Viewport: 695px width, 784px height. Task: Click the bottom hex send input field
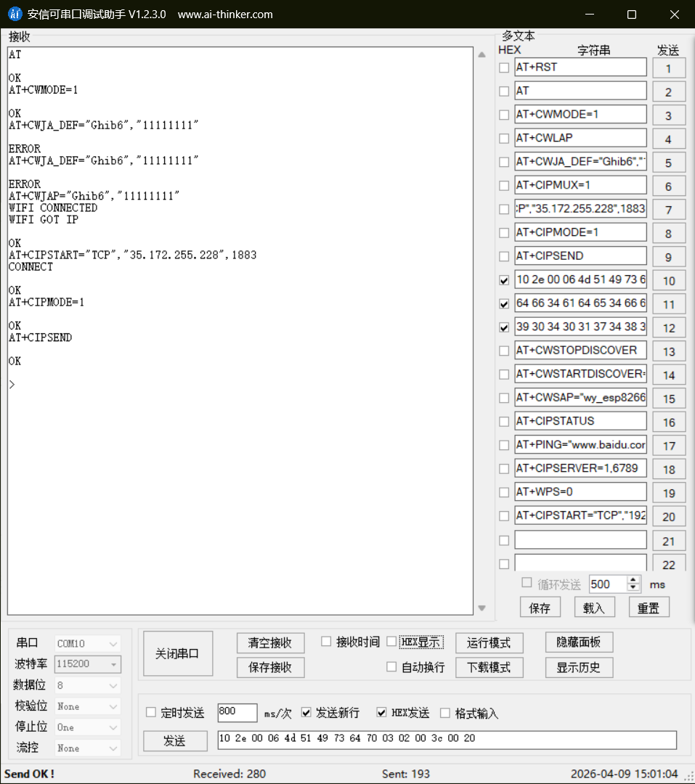click(447, 740)
